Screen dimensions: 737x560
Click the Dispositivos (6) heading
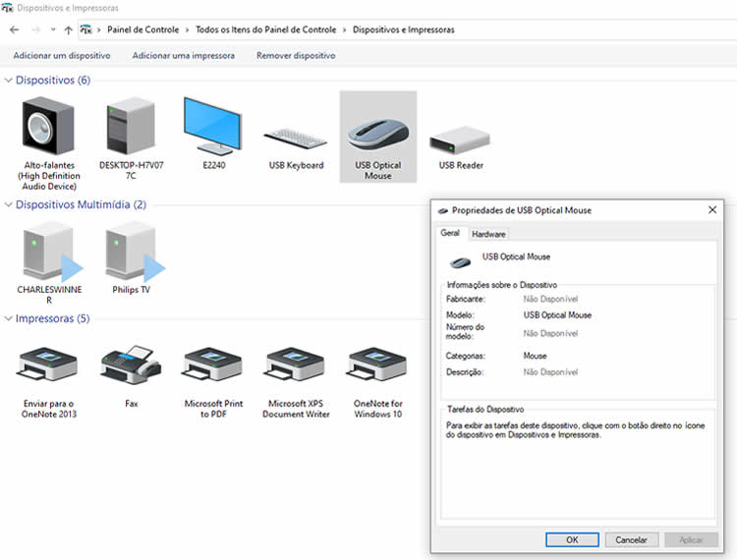point(53,81)
